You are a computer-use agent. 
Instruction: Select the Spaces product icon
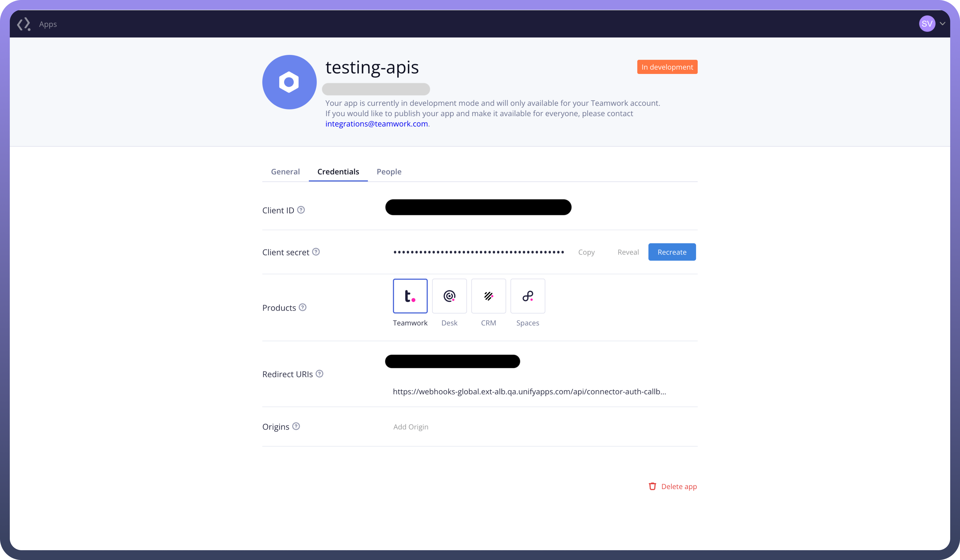coord(528,296)
